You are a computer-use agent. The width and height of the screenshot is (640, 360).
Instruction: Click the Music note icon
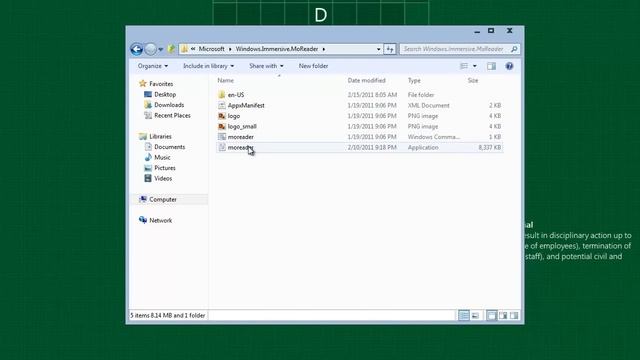tap(148, 157)
